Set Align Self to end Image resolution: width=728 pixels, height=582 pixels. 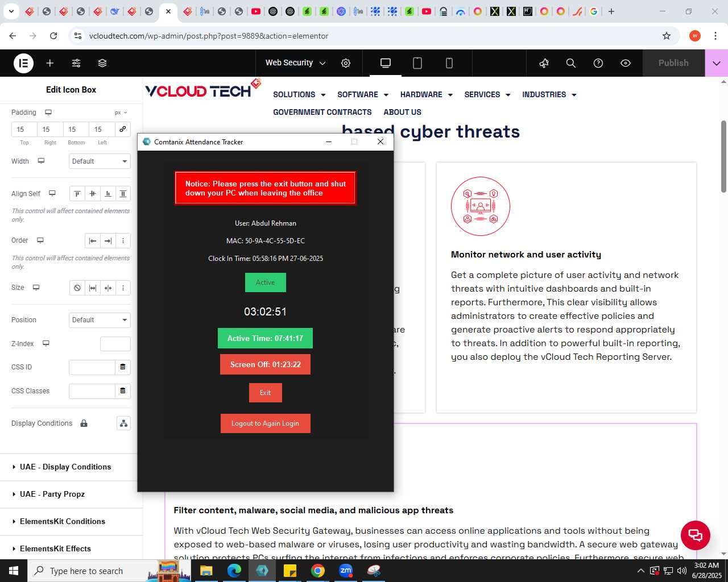tap(108, 194)
